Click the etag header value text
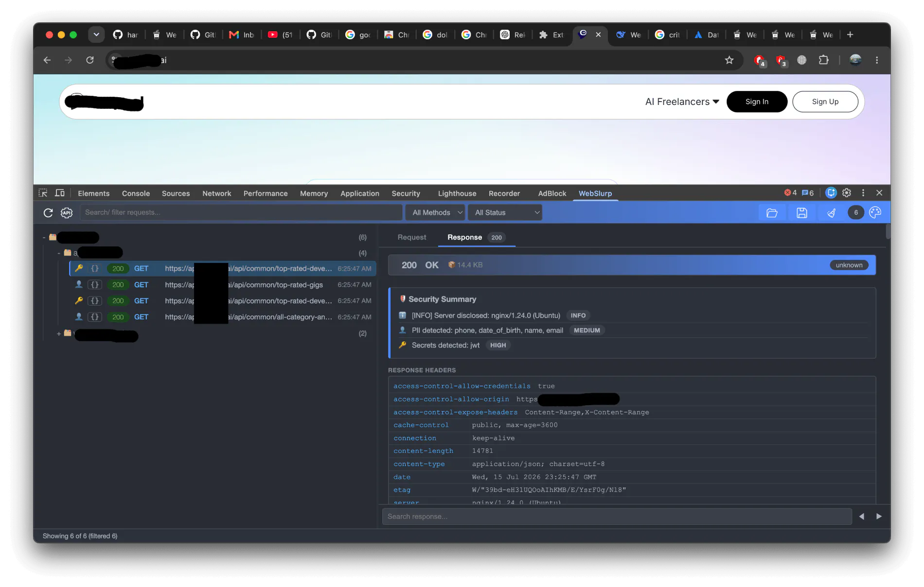 coord(549,490)
